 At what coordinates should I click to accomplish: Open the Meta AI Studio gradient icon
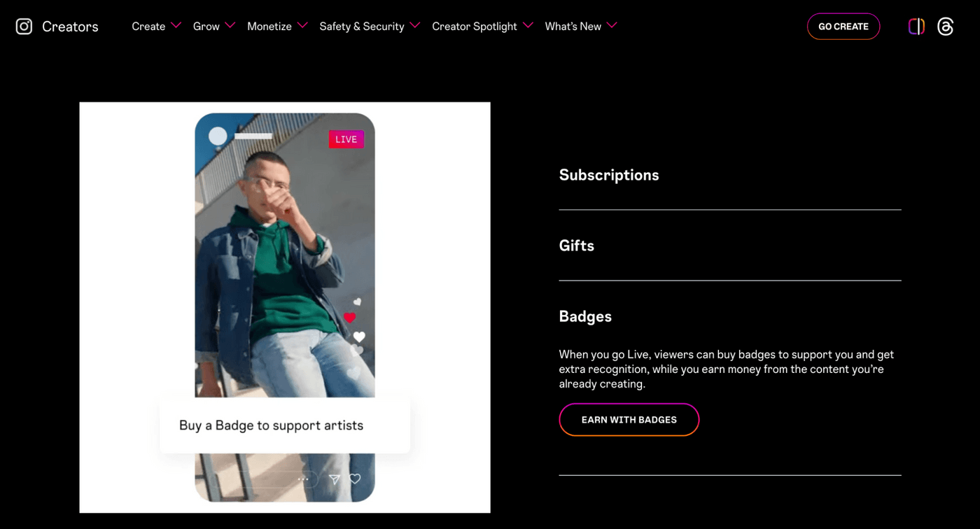[x=916, y=27]
